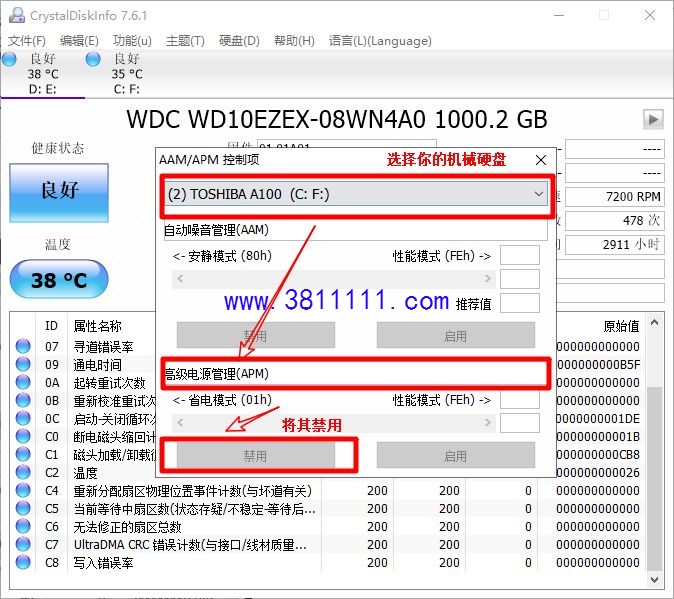674x599 pixels.
Task: Click status orb for C5 当前等待中扇区数
Action: 23,508
